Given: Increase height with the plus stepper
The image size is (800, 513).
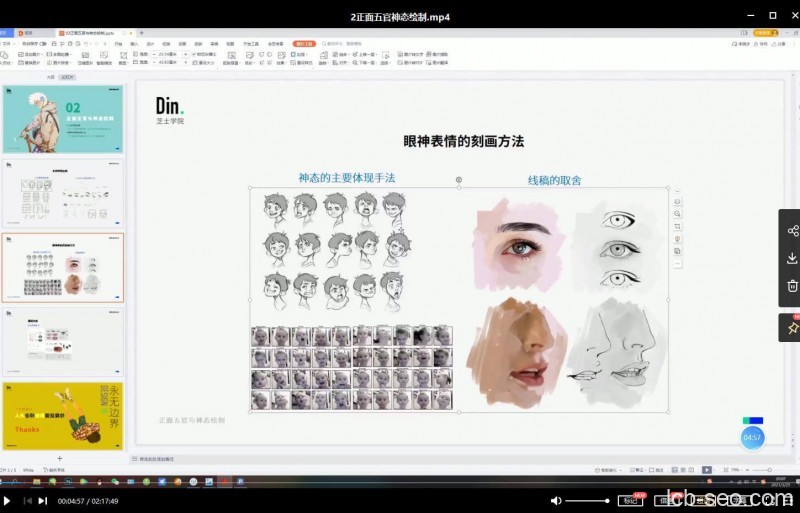Looking at the screenshot, I should pyautogui.click(x=185, y=54).
